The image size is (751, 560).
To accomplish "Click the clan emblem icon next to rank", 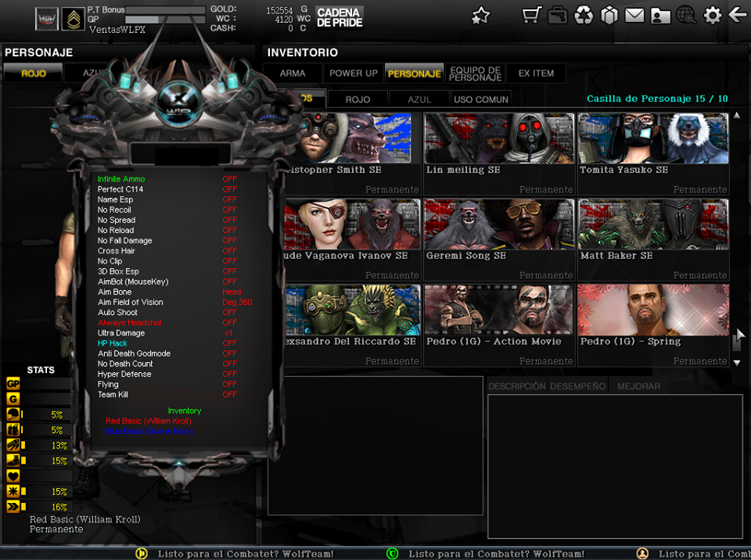I will pyautogui.click(x=47, y=19).
